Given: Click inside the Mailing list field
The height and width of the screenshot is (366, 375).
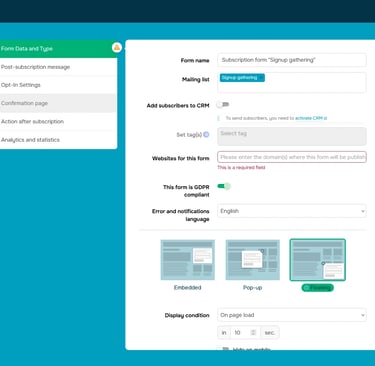Looking at the screenshot, I should [292, 82].
